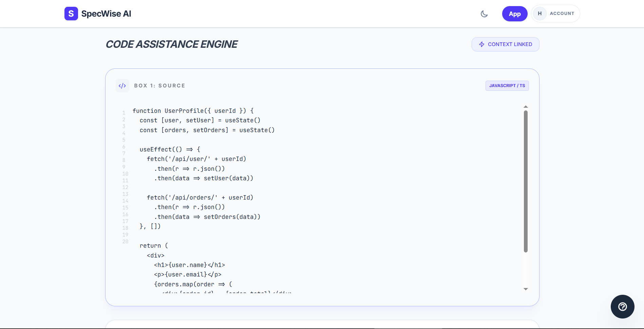Image resolution: width=644 pixels, height=329 pixels.
Task: Click the fetch('/api/orders/' + userId) line
Action: (x=200, y=198)
